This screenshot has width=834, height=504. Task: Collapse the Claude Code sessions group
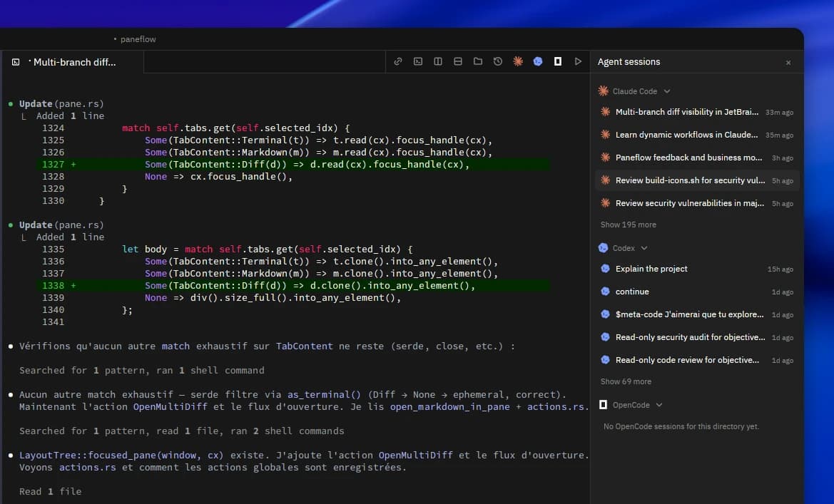click(x=667, y=91)
